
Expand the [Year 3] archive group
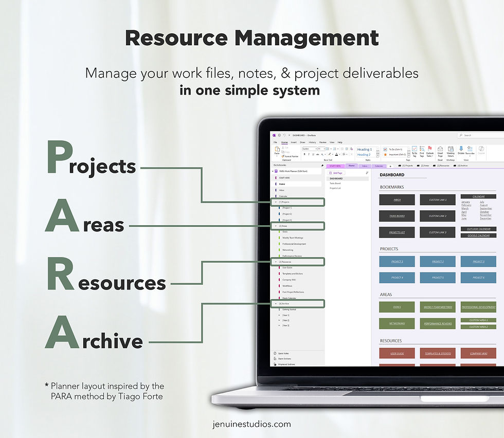279,325
